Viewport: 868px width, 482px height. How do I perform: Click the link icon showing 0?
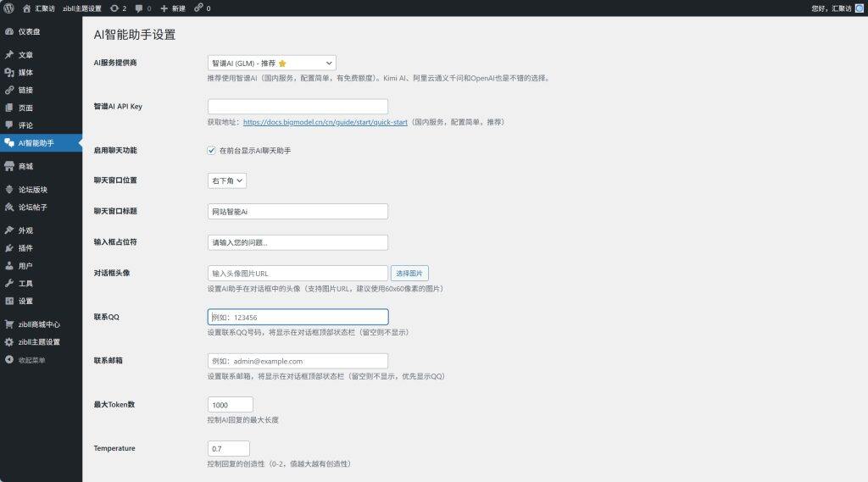point(198,8)
